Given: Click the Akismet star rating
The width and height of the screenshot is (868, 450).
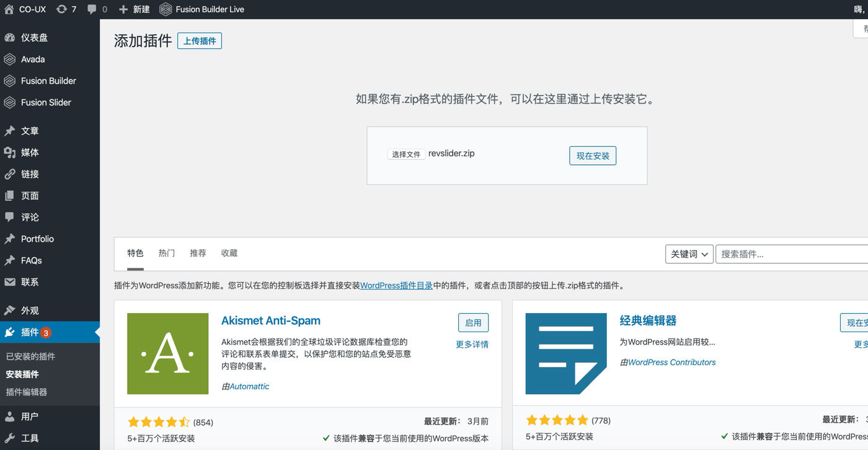Looking at the screenshot, I should [159, 422].
